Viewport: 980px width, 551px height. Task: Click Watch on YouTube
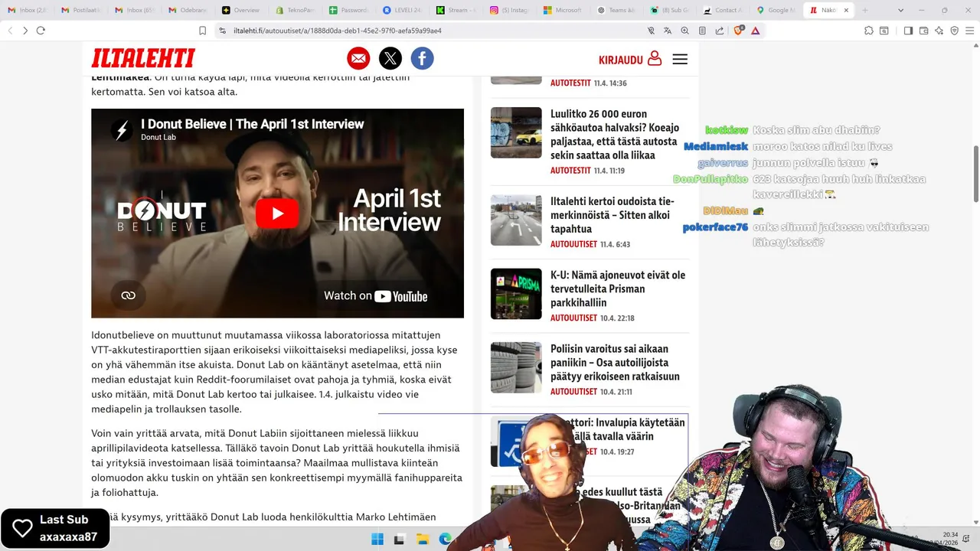(375, 296)
